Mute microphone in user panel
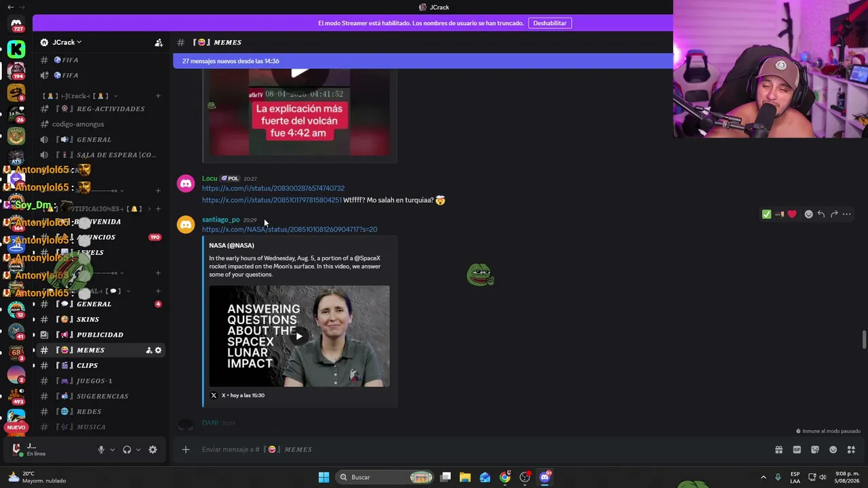Viewport: 868px width, 488px height. 101,449
